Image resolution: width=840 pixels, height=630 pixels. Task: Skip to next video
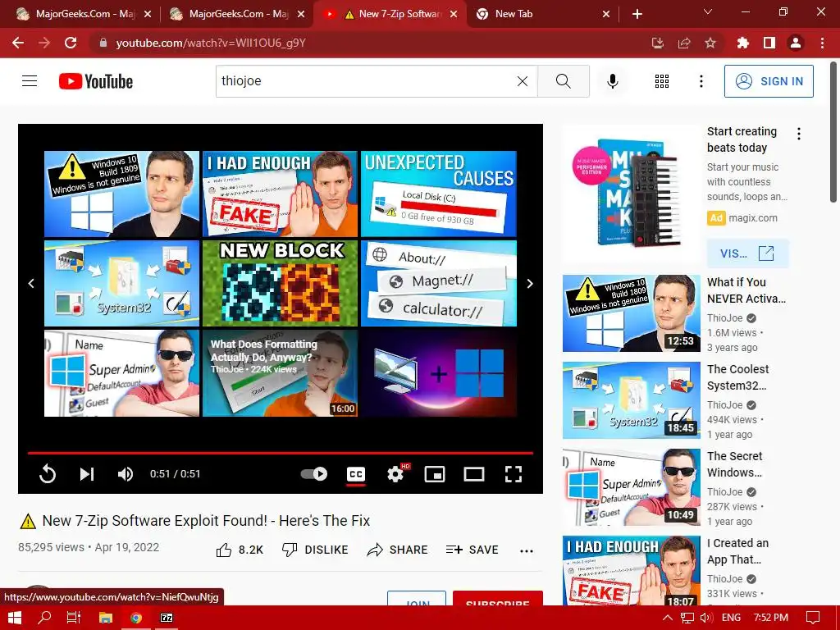87,473
